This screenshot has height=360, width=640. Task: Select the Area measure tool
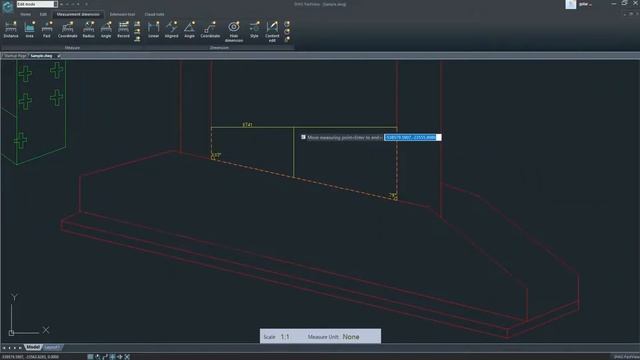tap(29, 30)
